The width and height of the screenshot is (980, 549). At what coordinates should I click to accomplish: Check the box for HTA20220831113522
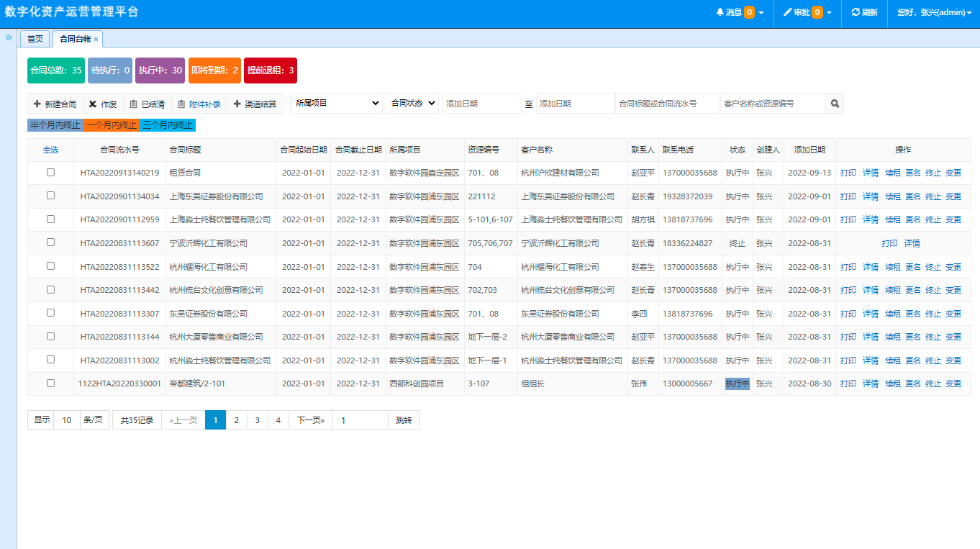click(50, 266)
